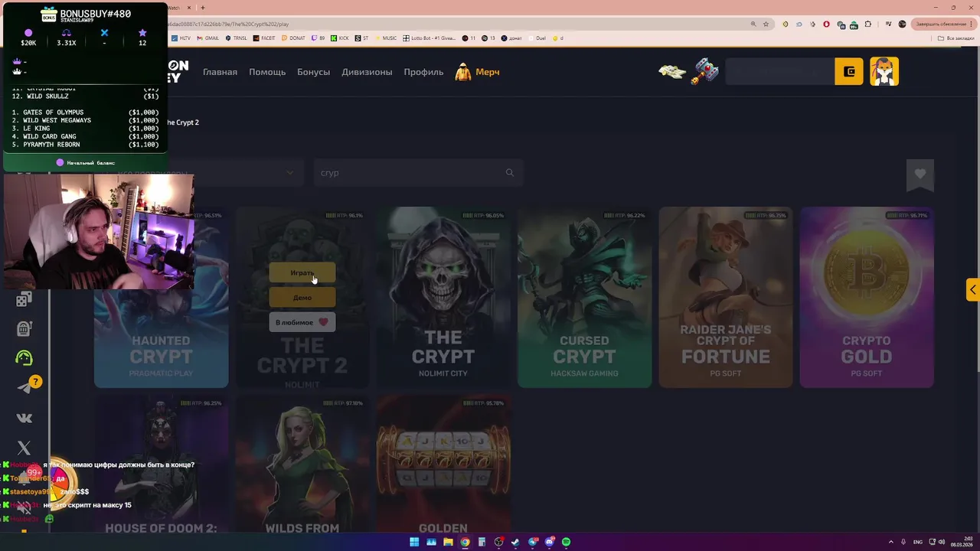Open the yellow wallet button
Screen dimensions: 980x551
[x=848, y=71]
